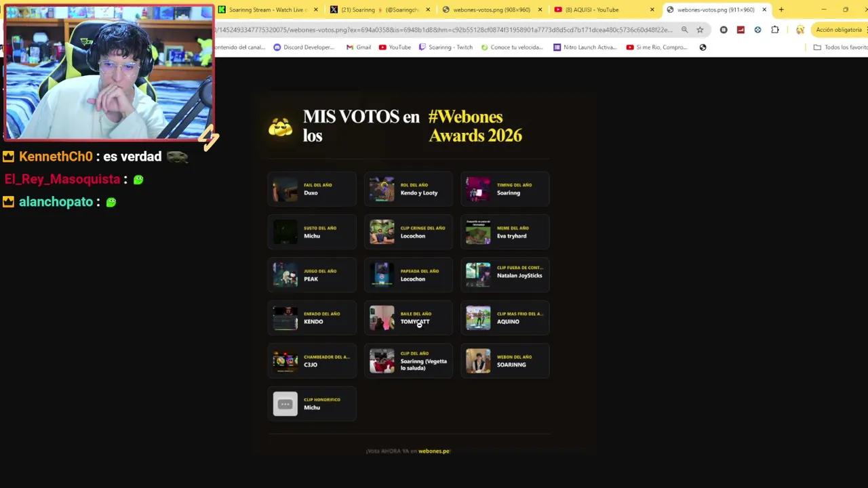Open the browser profile avatar
This screenshot has height=488, width=868.
800,30
